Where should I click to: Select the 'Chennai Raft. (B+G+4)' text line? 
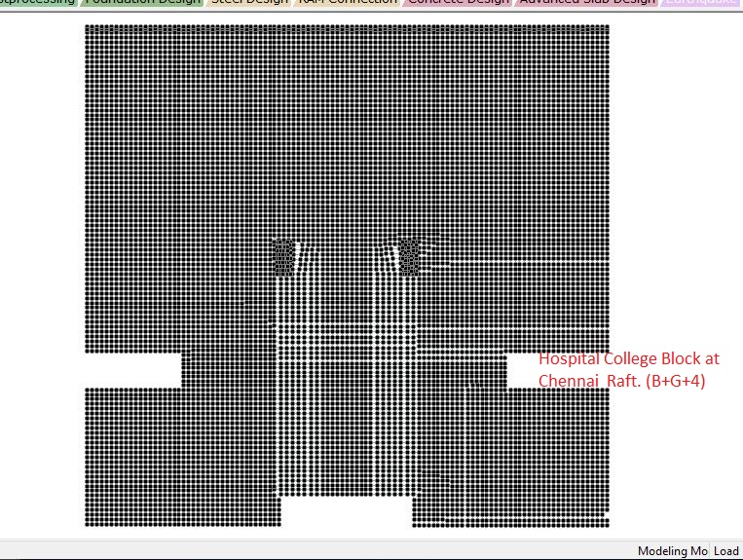click(x=621, y=381)
